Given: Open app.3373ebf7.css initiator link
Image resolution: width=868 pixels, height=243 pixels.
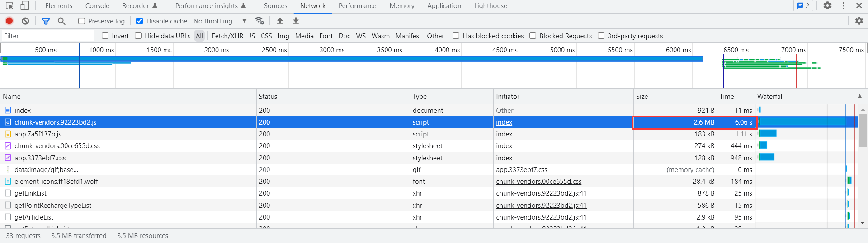Looking at the screenshot, I should (x=521, y=169).
